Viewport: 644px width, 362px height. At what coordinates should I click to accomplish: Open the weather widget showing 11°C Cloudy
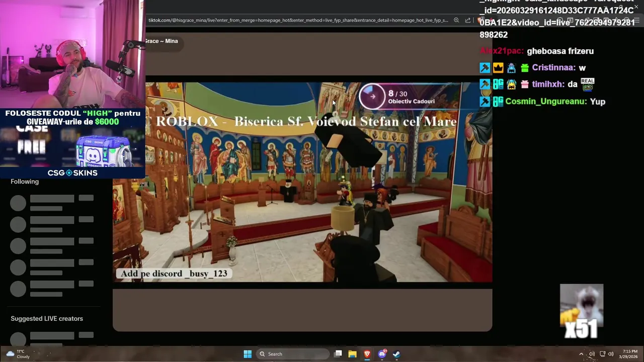(x=18, y=354)
